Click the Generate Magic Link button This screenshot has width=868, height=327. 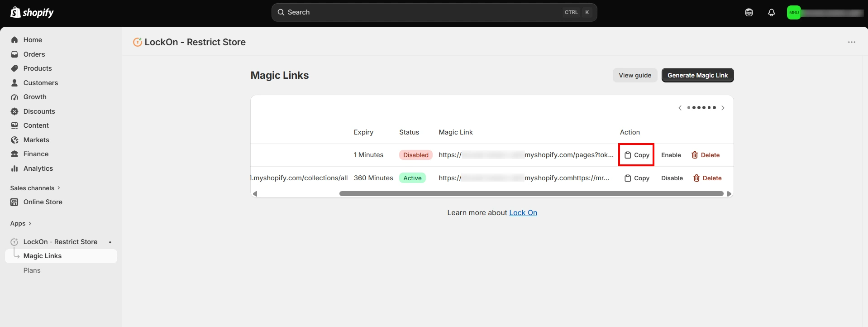coord(697,75)
